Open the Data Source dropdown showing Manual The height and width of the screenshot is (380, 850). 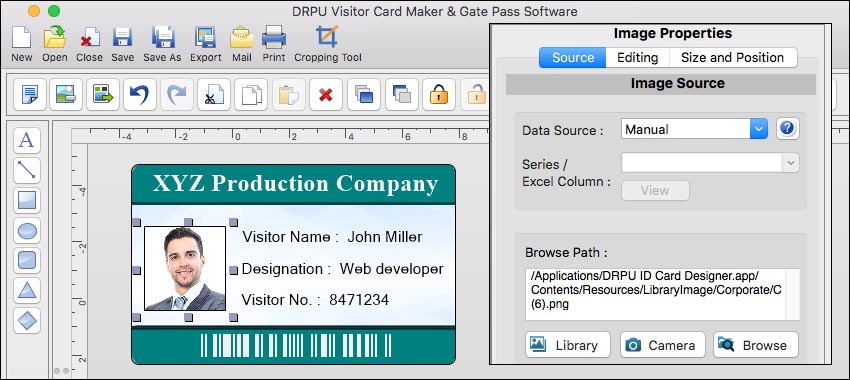[694, 129]
